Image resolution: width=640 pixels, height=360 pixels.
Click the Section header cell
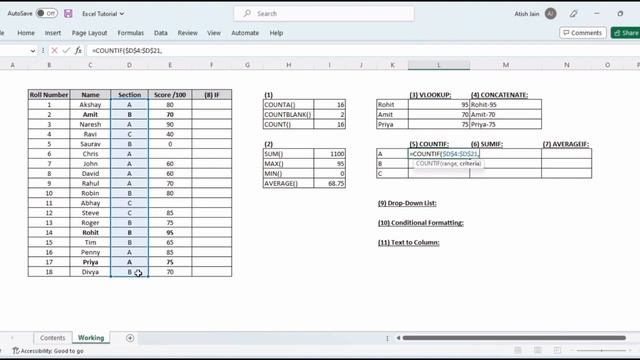tap(129, 95)
